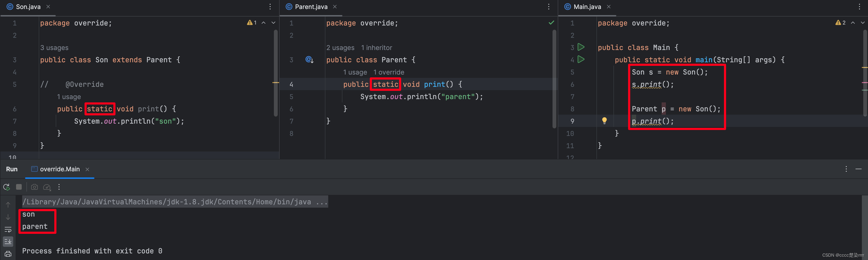Click 'parent' output line in console

(35, 226)
